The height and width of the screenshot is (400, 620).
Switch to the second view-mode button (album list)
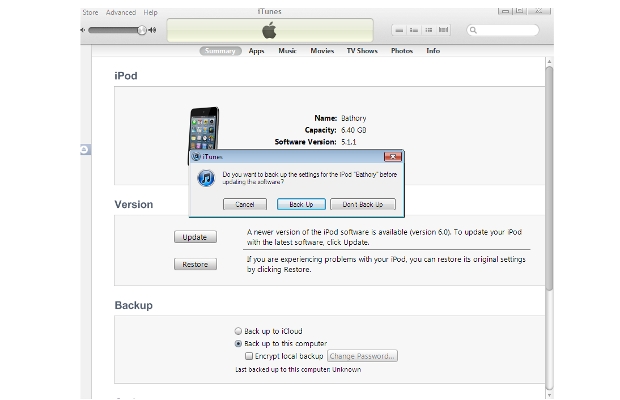pos(414,30)
